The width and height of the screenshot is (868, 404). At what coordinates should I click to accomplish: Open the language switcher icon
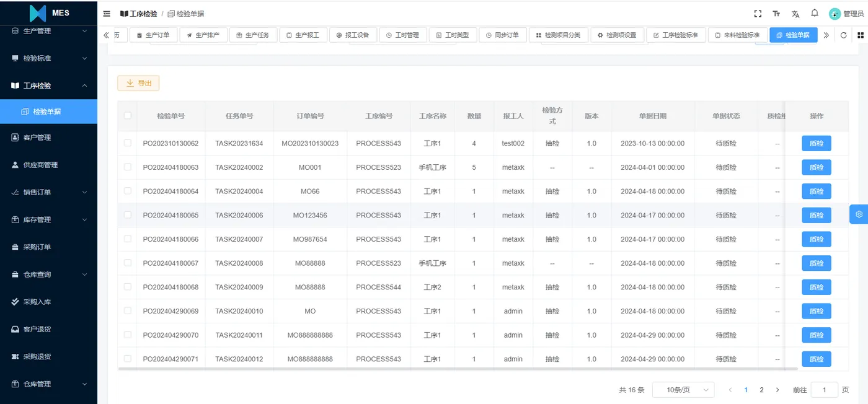(x=795, y=12)
